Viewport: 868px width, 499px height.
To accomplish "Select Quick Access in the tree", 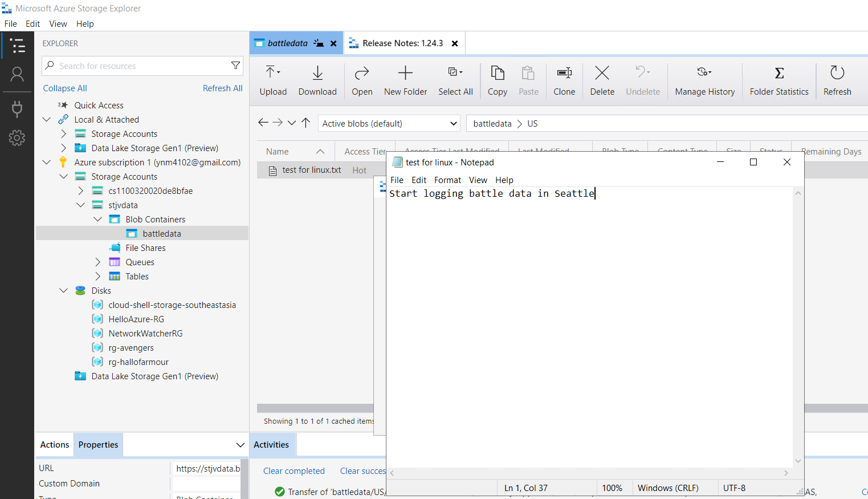I will point(99,106).
